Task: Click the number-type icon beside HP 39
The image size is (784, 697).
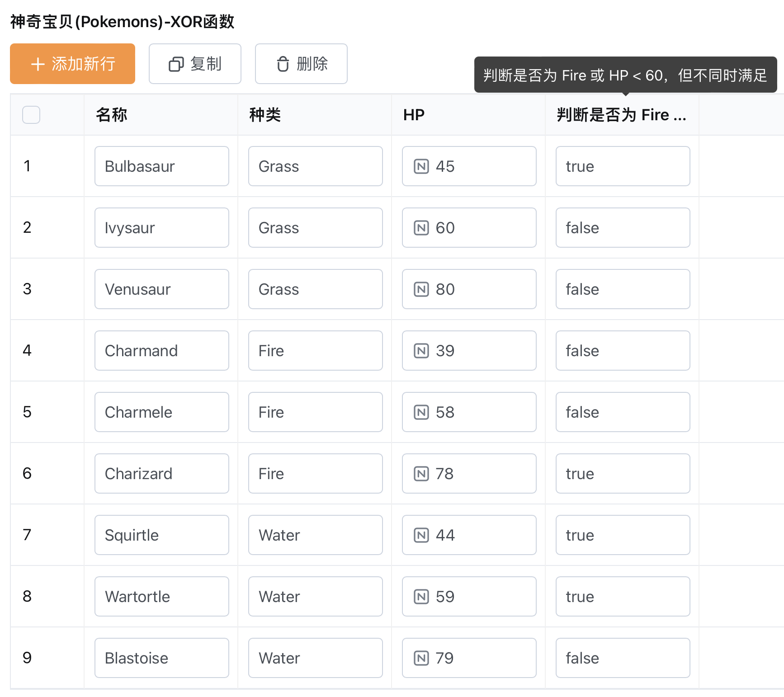Action: (x=421, y=351)
